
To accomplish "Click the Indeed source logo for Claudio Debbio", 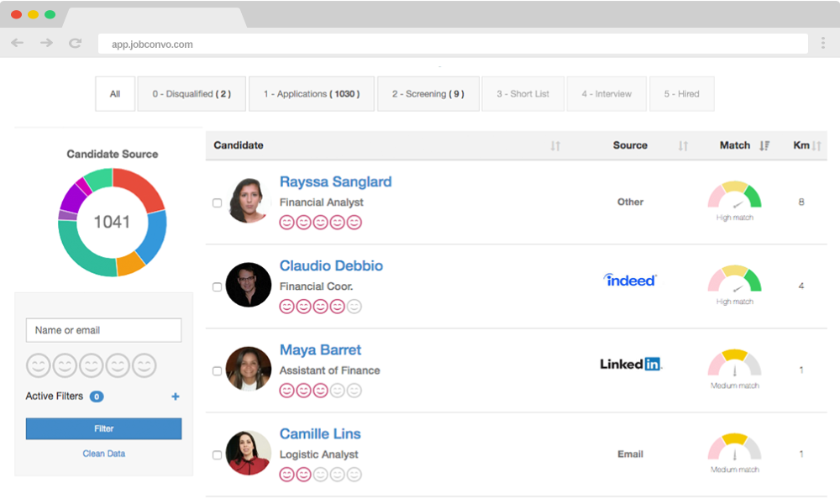I will (630, 280).
